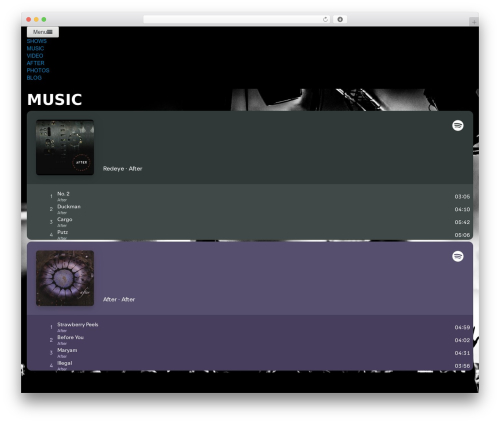Play track 'Illegal'

pos(65,363)
